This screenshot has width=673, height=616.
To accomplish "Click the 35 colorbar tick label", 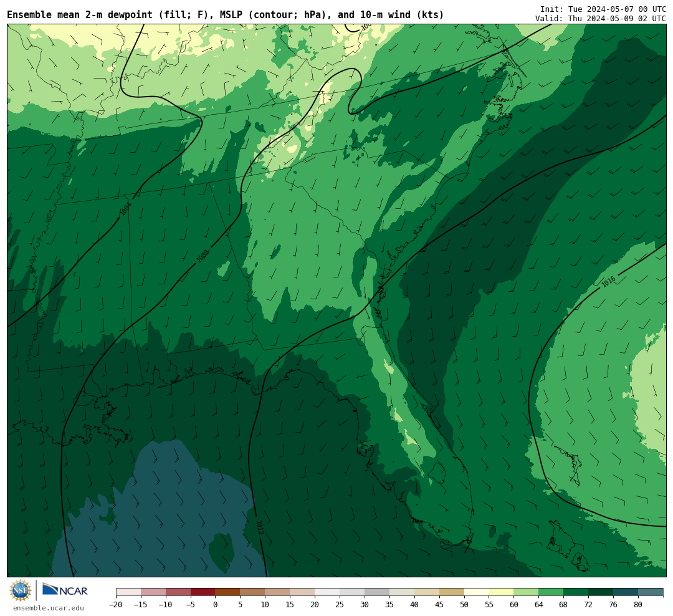I will (389, 605).
